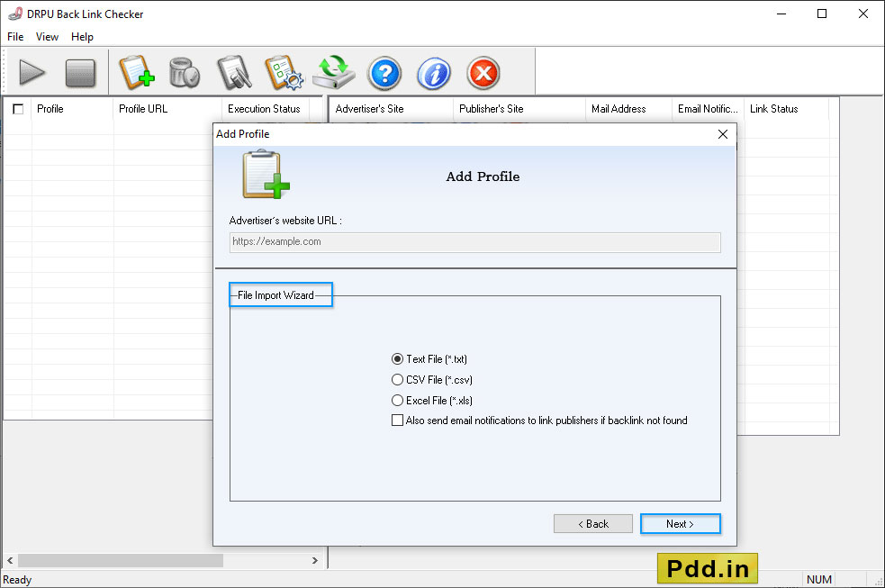This screenshot has height=588, width=885.
Task: Click the Advertiser's Site column header
Action: click(x=391, y=109)
